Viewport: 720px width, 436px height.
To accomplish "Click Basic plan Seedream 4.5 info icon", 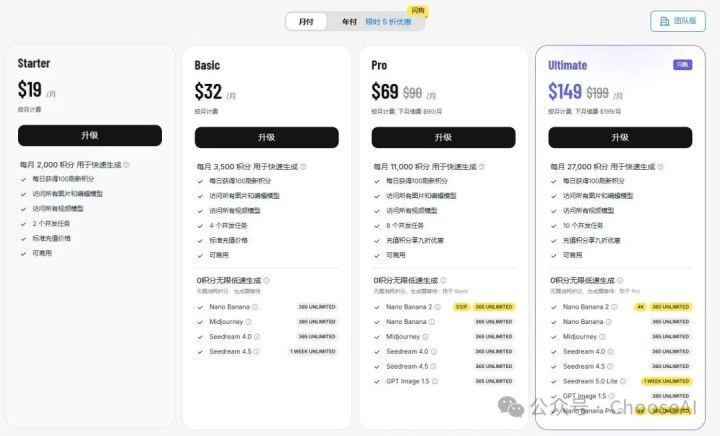I will pos(257,352).
